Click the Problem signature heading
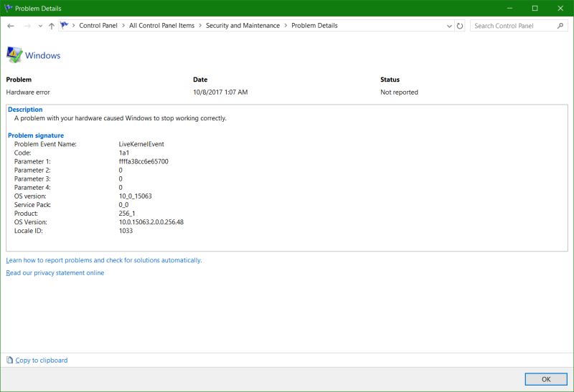The height and width of the screenshot is (392, 574). coord(36,135)
